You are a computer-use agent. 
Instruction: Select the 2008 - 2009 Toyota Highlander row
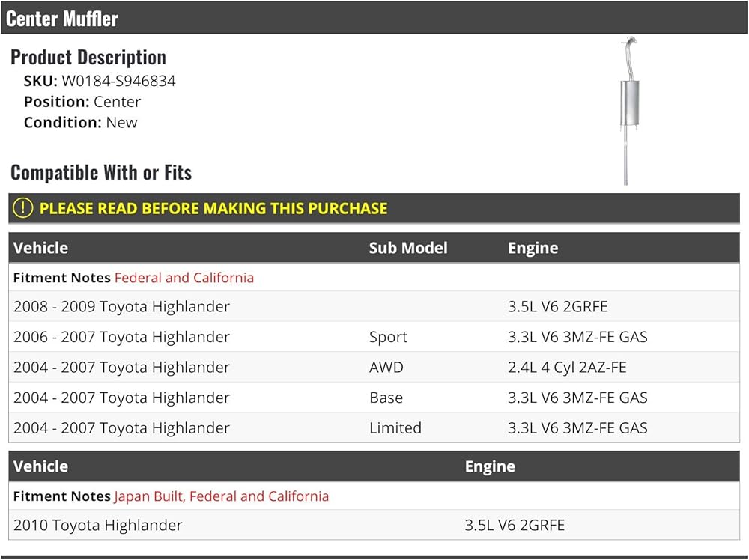tap(374, 306)
